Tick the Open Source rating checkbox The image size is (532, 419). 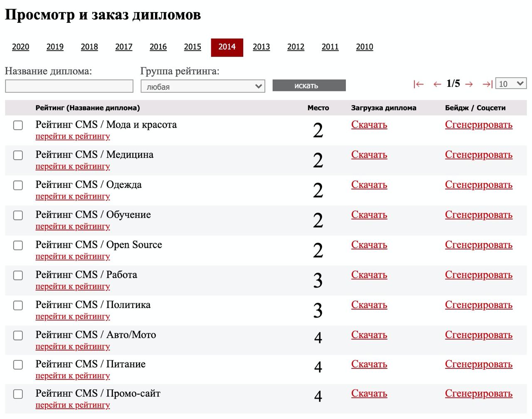18,245
